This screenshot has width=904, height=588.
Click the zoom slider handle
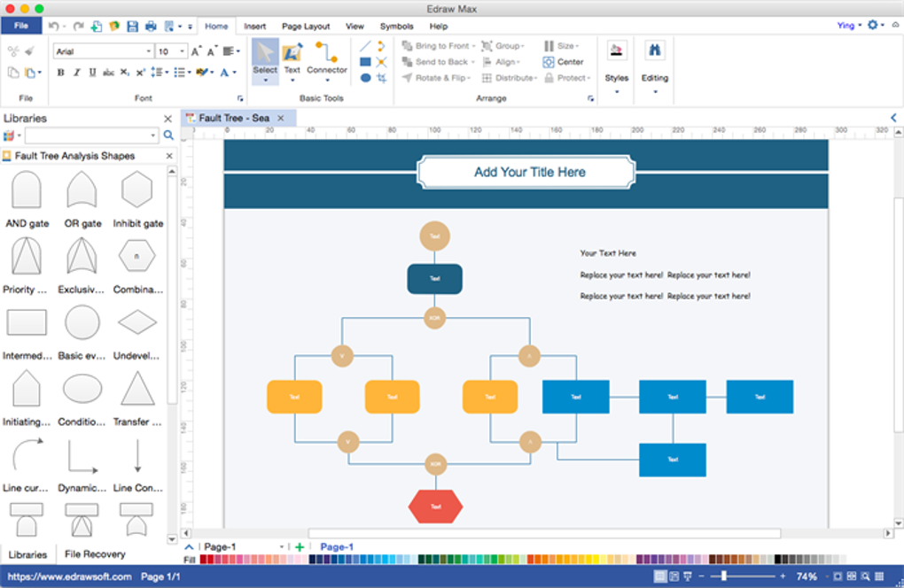click(x=723, y=576)
